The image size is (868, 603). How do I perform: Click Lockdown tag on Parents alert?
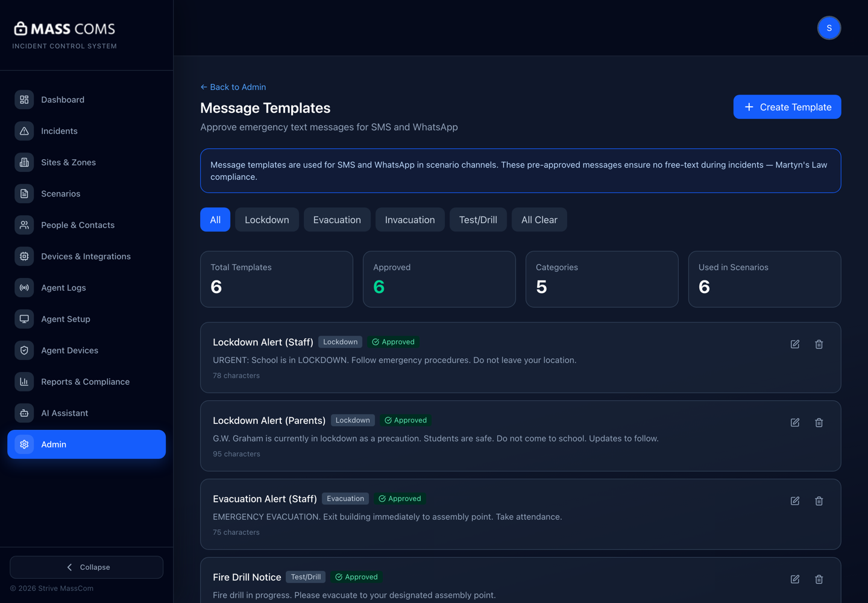pyautogui.click(x=353, y=420)
